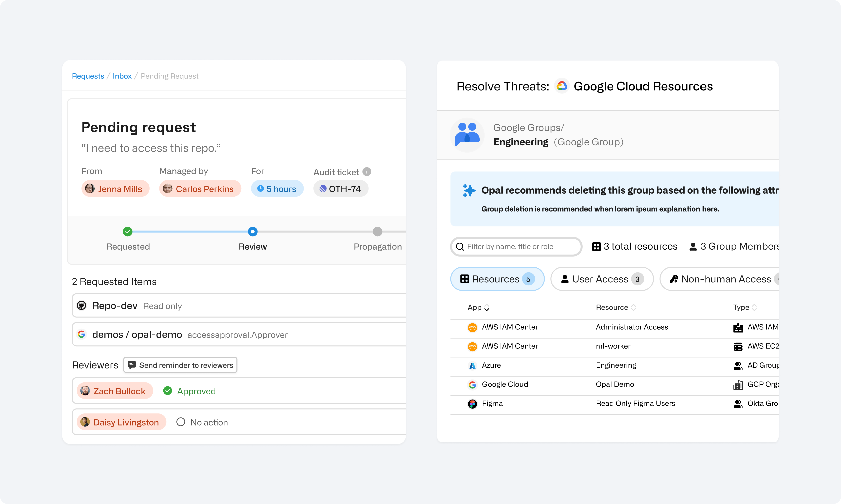The image size is (841, 504).
Task: Click Send reminder to reviewers
Action: click(x=180, y=365)
